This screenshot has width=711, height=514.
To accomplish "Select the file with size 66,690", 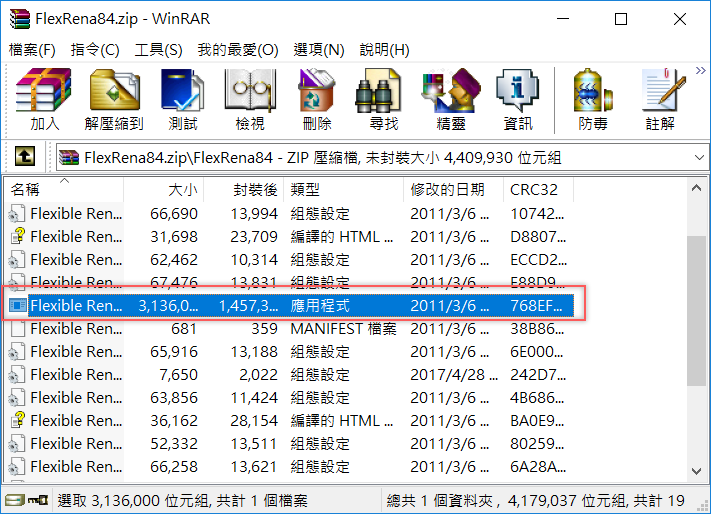I will (290, 213).
